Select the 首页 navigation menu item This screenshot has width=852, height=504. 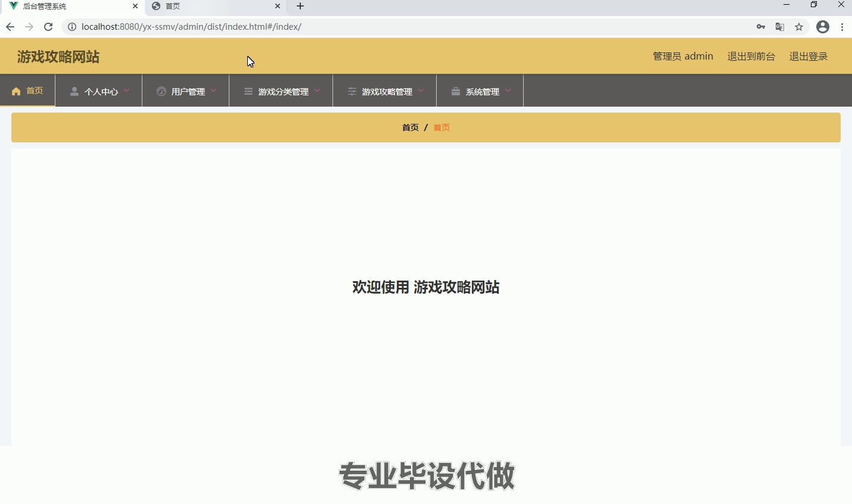pyautogui.click(x=34, y=91)
